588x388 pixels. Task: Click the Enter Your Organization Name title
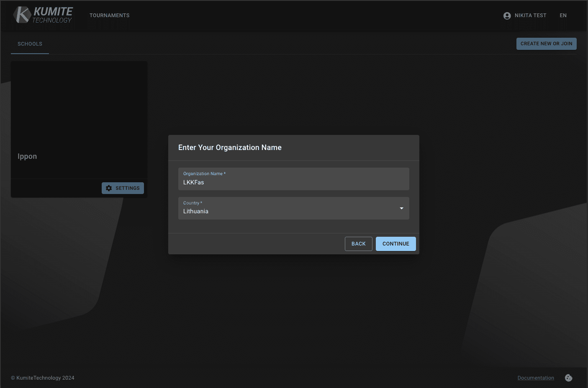coord(229,147)
